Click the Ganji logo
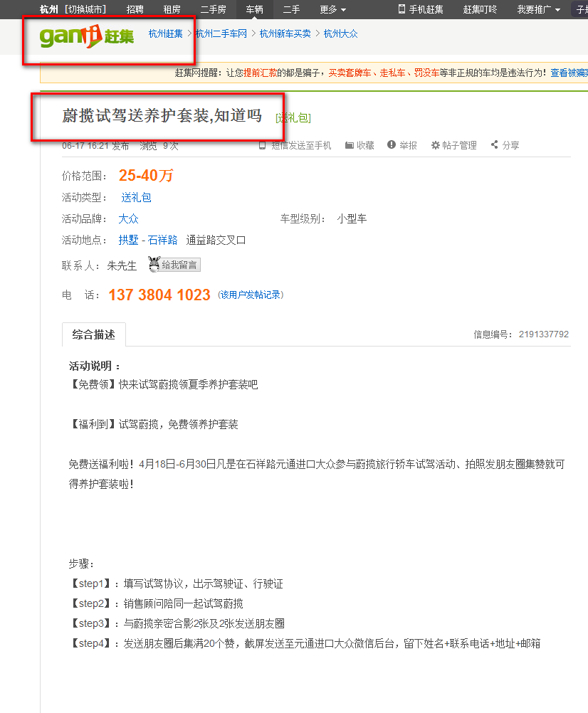 pos(86,36)
